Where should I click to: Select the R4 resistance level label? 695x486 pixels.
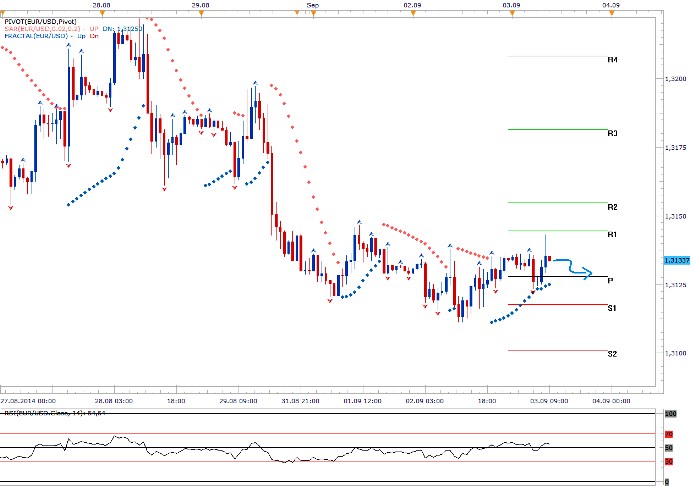coord(612,61)
